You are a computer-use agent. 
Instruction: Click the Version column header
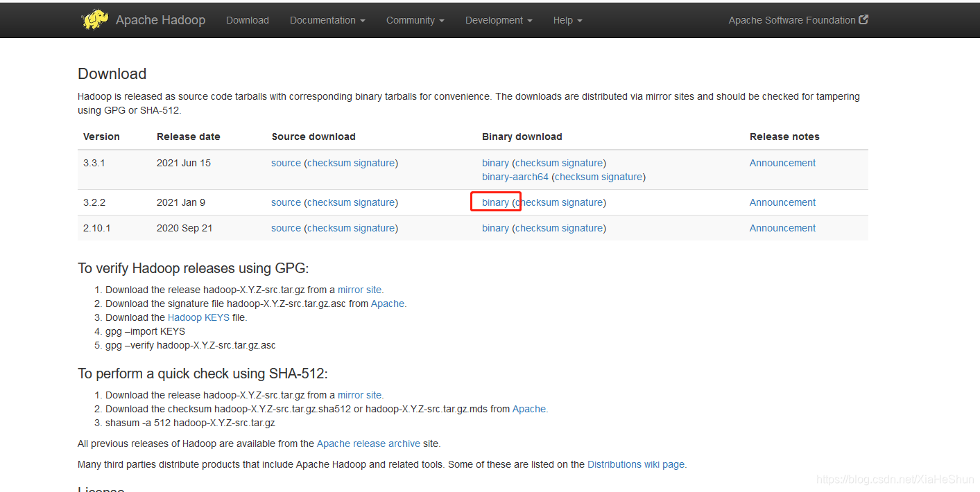tap(101, 137)
